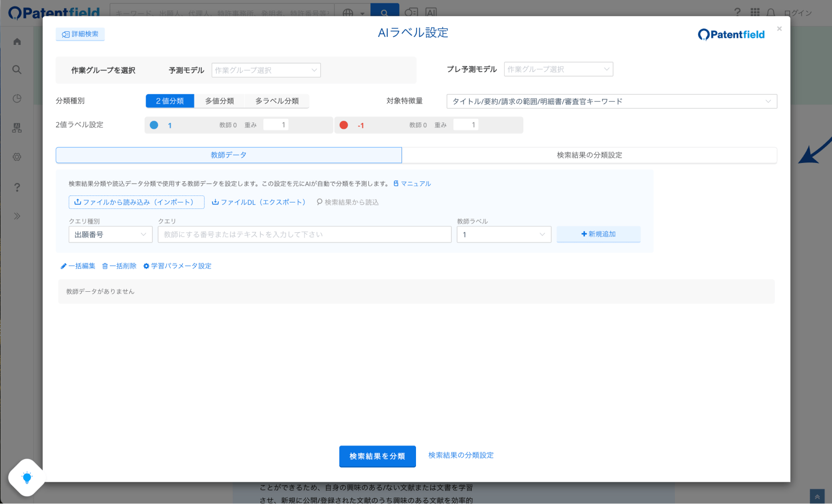Switch to 教師データ tab
This screenshot has width=832, height=504.
[229, 155]
